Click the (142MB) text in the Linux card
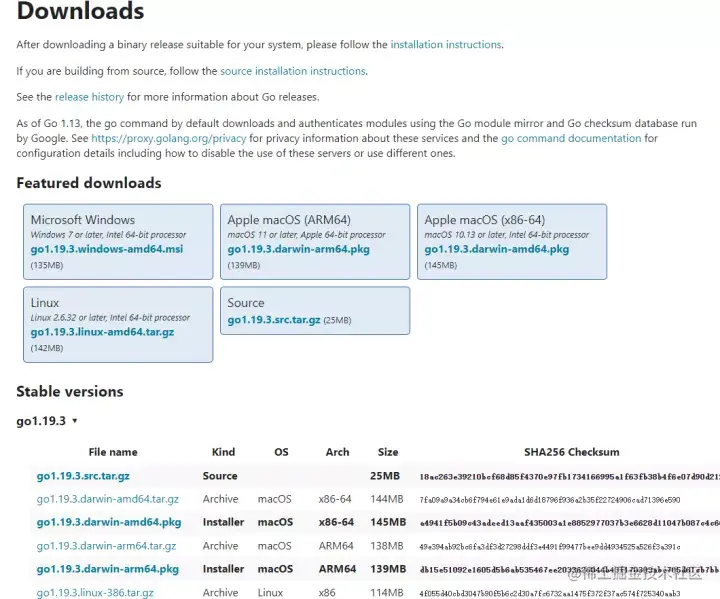This screenshot has width=720, height=599. tap(47, 348)
